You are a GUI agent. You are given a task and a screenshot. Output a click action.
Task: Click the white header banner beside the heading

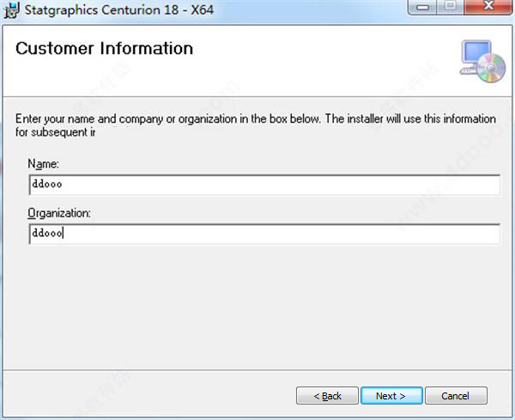click(x=326, y=60)
